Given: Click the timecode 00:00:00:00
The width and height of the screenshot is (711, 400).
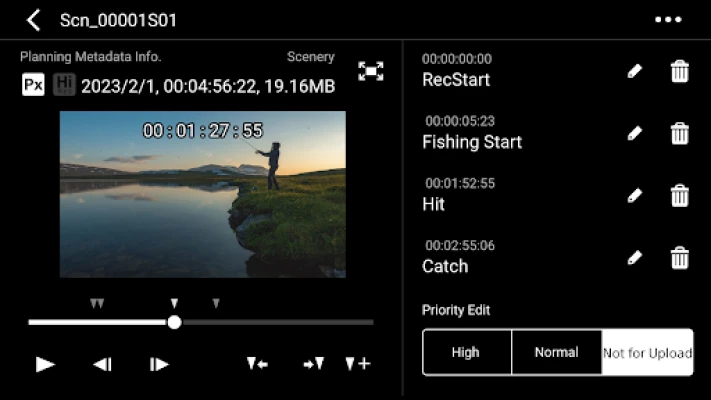Looking at the screenshot, I should [457, 59].
